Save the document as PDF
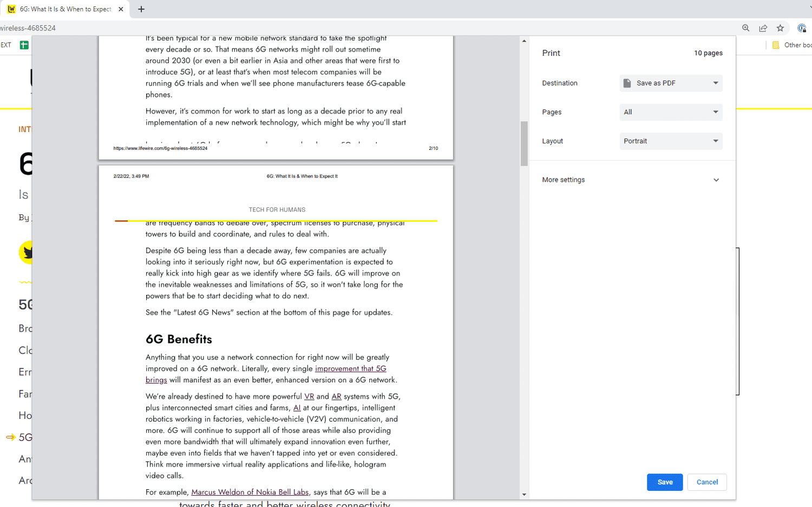Screen dimensions: 812x507 [664, 482]
